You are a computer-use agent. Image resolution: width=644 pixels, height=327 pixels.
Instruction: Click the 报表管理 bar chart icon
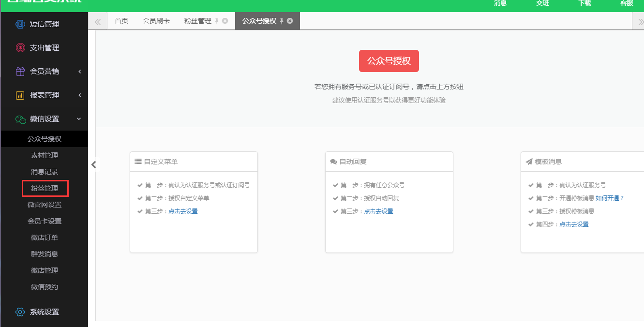[x=20, y=95]
